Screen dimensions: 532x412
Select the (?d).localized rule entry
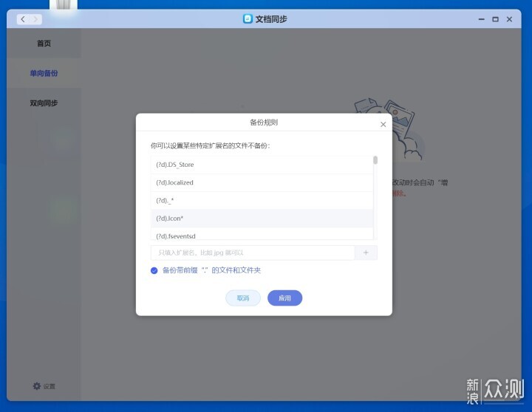(x=261, y=182)
